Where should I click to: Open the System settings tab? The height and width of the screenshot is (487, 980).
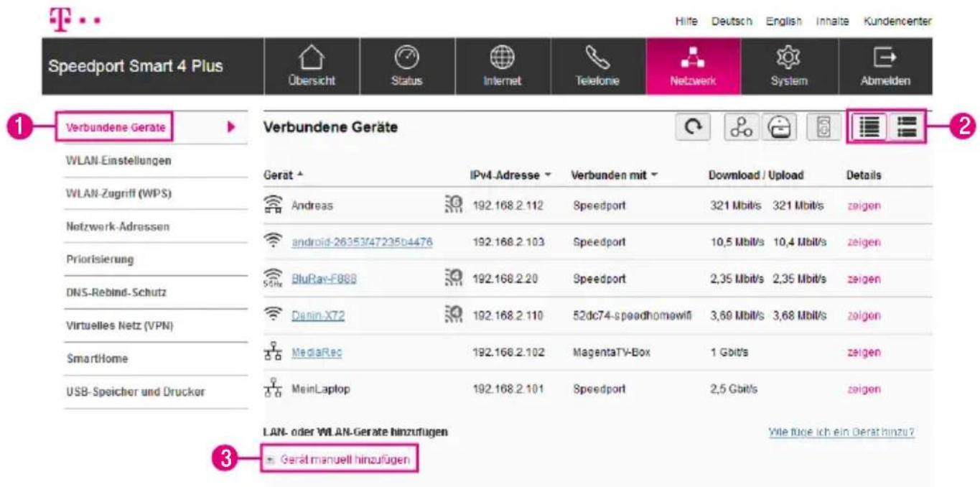tap(788, 67)
